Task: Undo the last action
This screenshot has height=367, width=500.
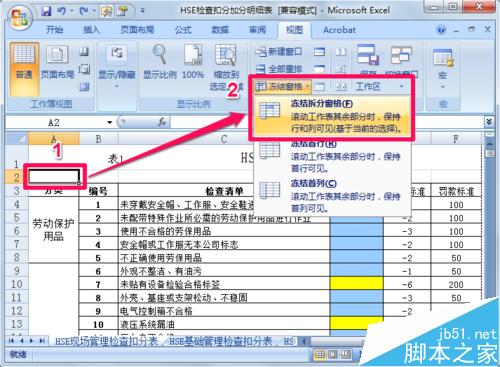Action: (61, 11)
